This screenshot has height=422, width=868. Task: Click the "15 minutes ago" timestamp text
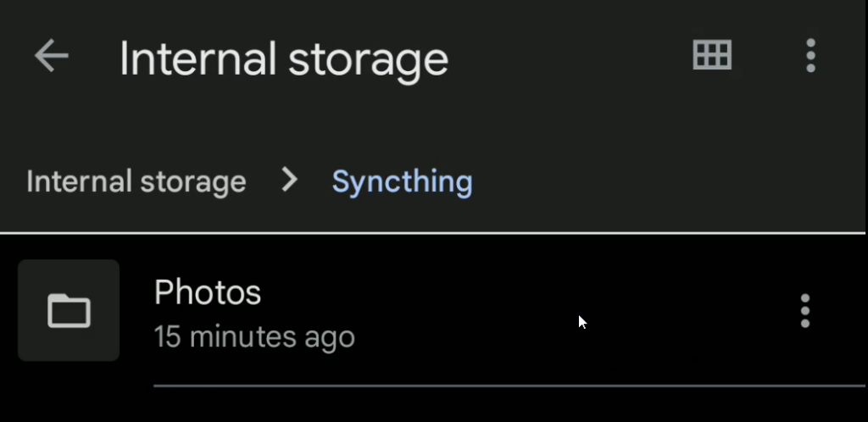254,336
